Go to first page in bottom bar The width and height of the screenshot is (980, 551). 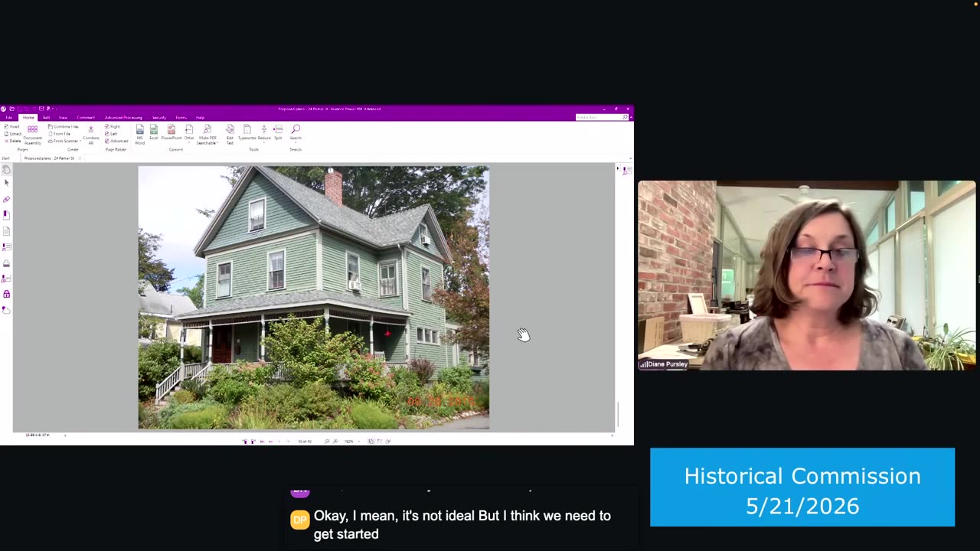[262, 442]
